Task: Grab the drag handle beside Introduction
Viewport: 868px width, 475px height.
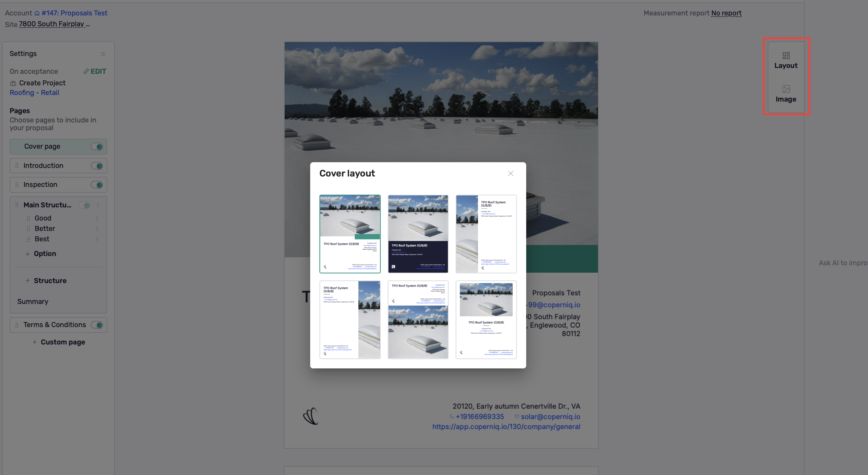Action: pos(17,166)
